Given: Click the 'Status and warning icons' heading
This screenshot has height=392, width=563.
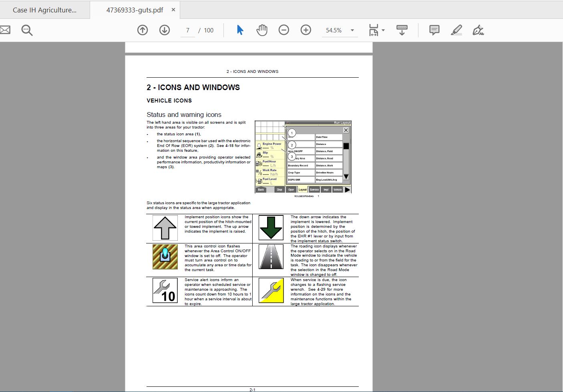Looking at the screenshot, I should point(184,115).
